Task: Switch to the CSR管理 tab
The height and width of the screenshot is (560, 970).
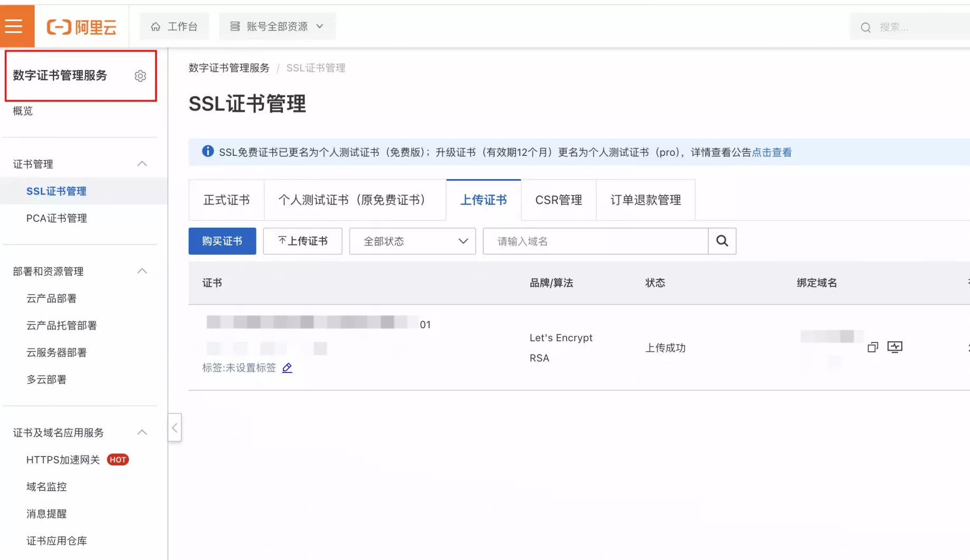Action: click(558, 200)
